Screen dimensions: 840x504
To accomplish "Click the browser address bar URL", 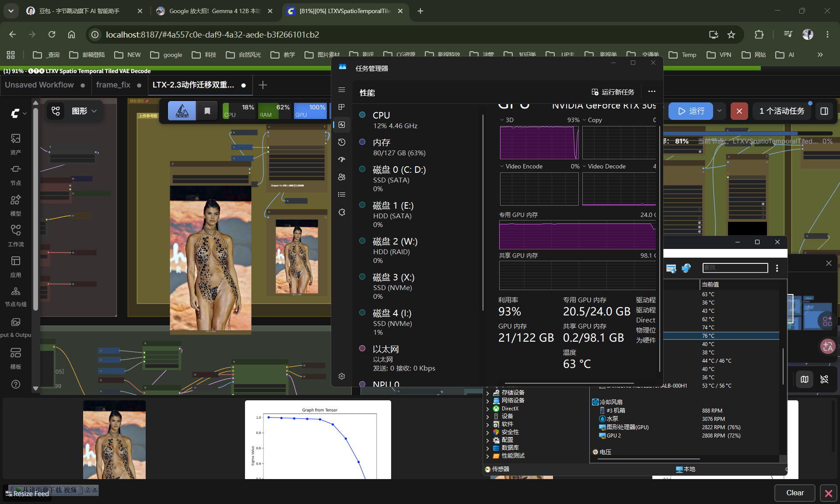I will click(x=213, y=35).
